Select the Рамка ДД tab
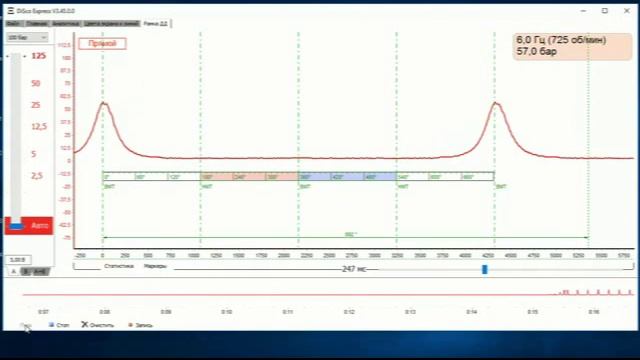 point(156,24)
